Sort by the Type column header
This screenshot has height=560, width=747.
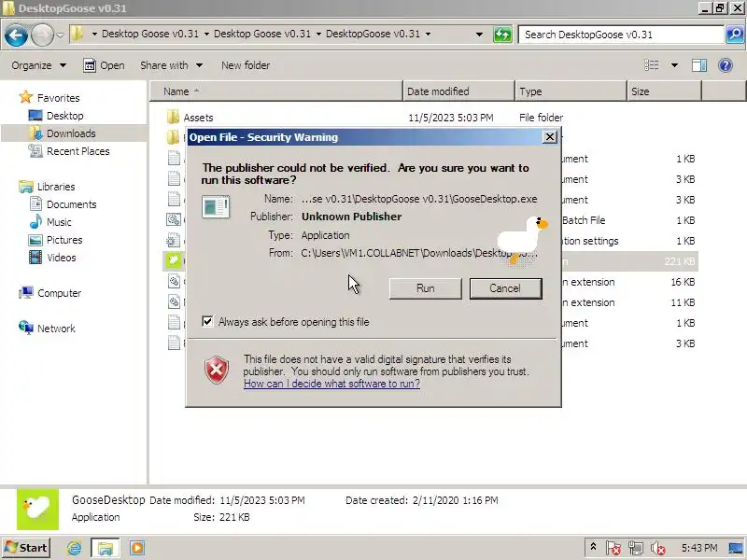[x=571, y=91]
